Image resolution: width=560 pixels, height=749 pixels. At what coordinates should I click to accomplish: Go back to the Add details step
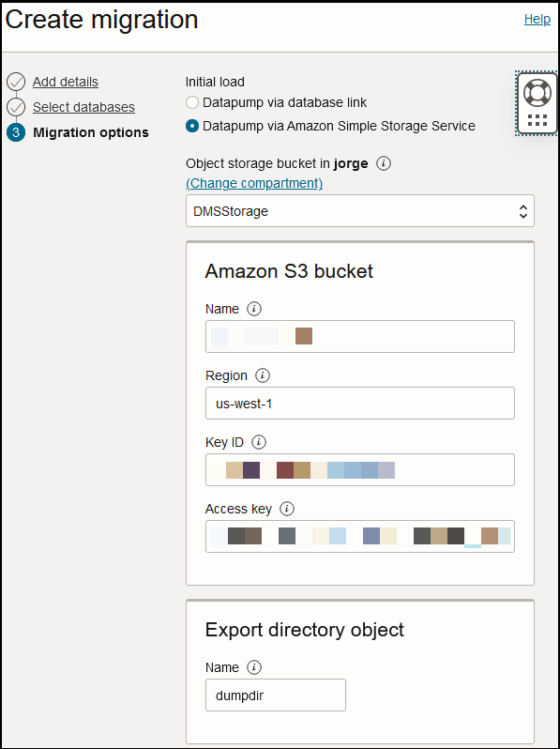tap(66, 82)
